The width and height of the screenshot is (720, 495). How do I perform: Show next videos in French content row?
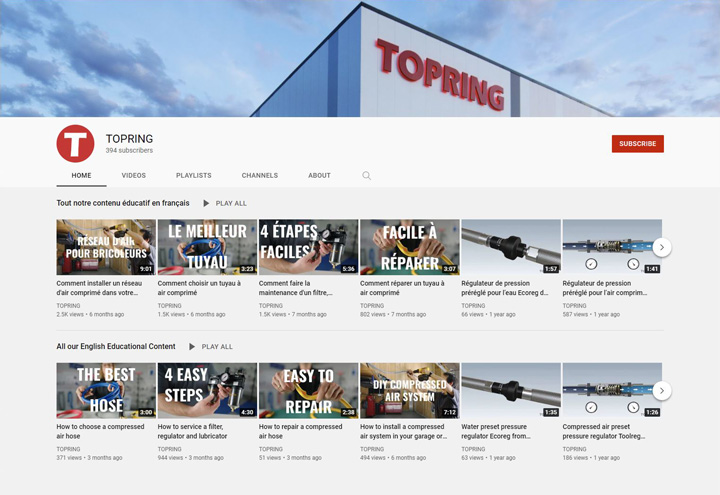tap(662, 247)
